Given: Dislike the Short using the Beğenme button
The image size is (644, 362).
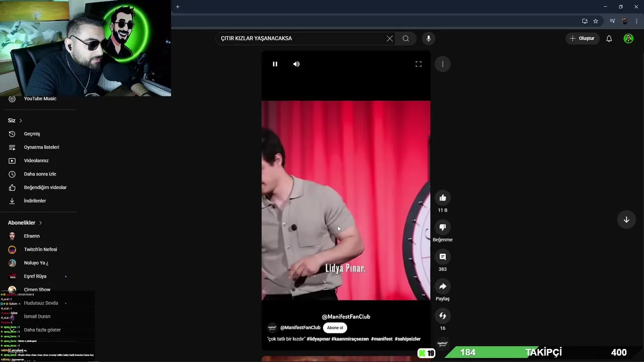Looking at the screenshot, I should (x=443, y=227).
